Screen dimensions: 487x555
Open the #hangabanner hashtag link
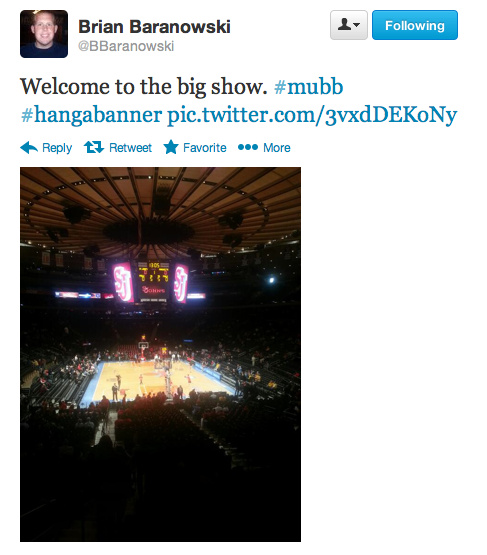coord(91,115)
